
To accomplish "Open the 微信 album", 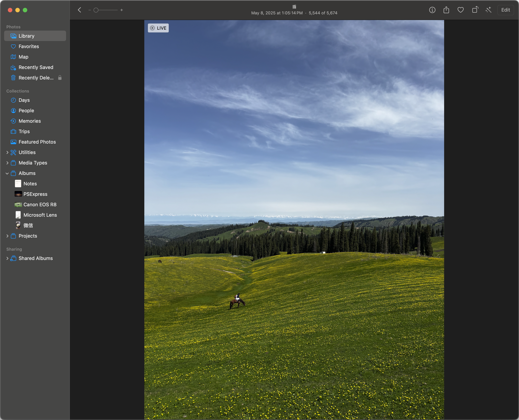I will click(28, 225).
